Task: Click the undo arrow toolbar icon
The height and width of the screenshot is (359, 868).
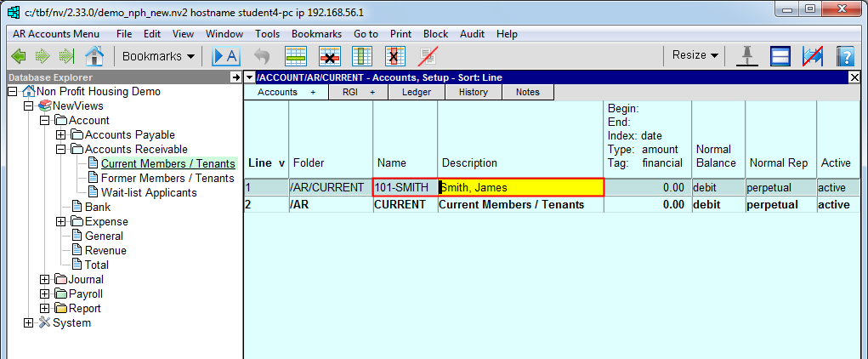Action: (262, 56)
